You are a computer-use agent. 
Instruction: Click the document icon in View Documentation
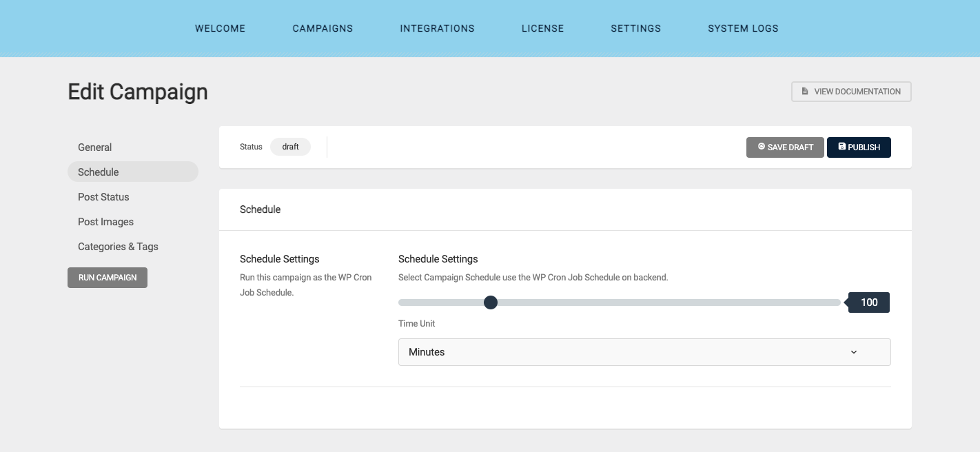click(804, 92)
